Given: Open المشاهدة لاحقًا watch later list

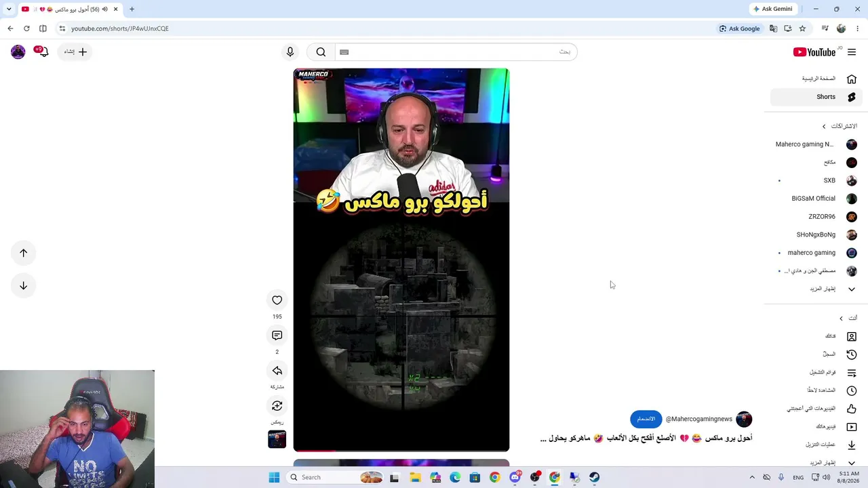Looking at the screenshot, I should [x=816, y=390].
